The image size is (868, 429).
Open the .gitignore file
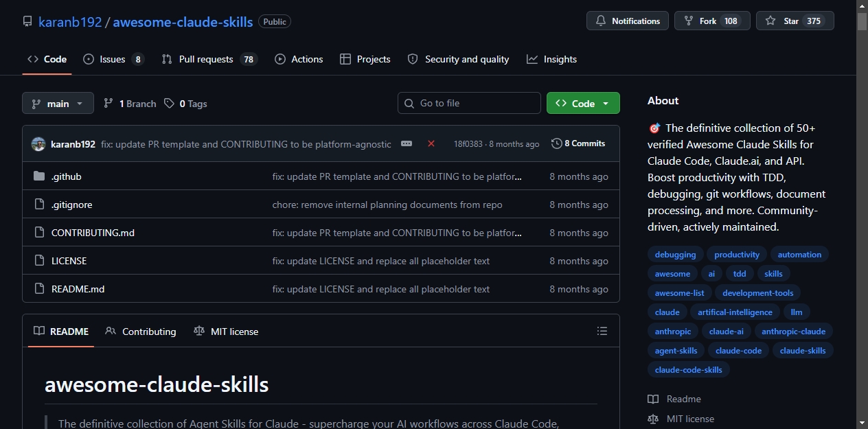pos(71,205)
